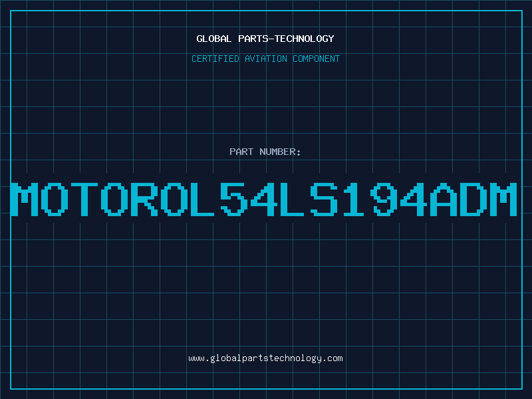
Task: Click the PART NUMBER: label
Action: coord(265,152)
